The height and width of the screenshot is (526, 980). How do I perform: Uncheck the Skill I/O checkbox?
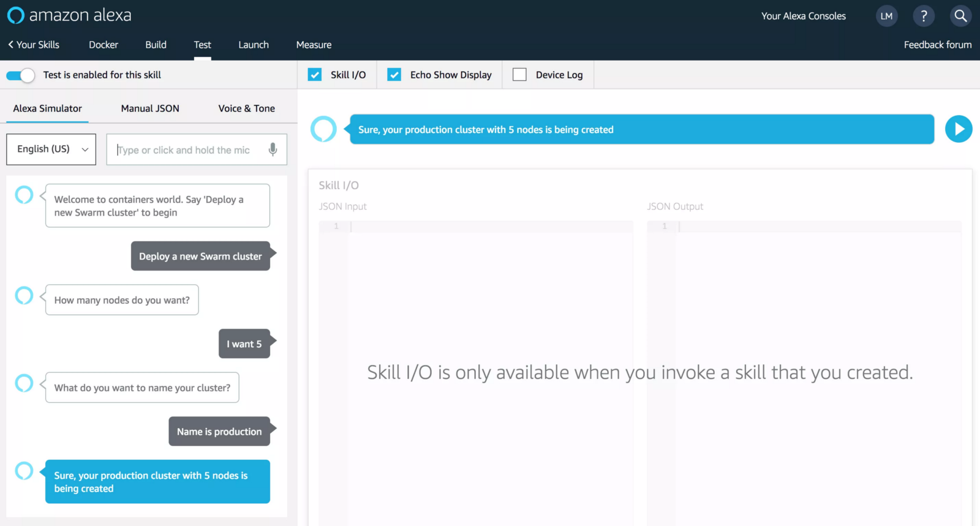click(x=315, y=75)
